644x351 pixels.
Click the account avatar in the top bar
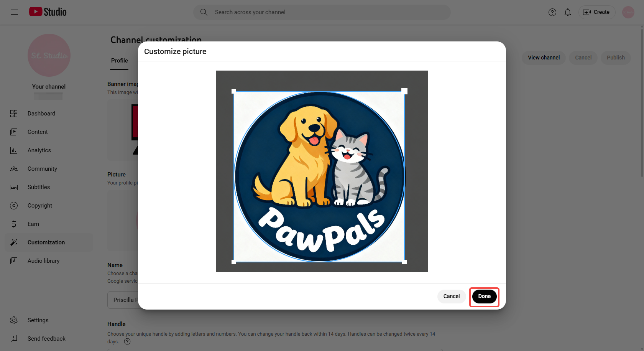pyautogui.click(x=628, y=12)
